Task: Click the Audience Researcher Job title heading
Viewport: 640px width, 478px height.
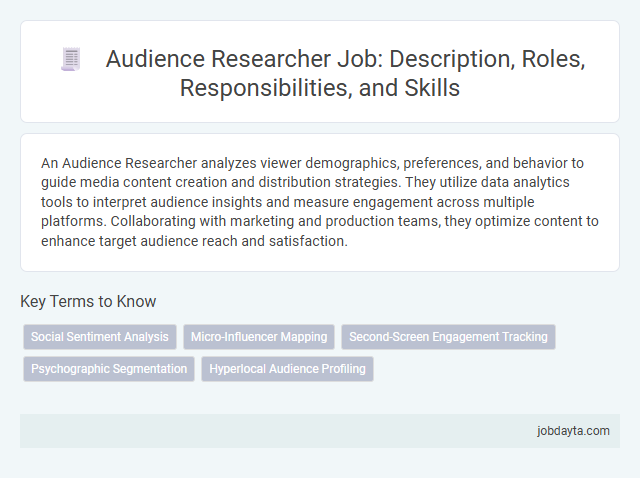Action: tap(345, 73)
